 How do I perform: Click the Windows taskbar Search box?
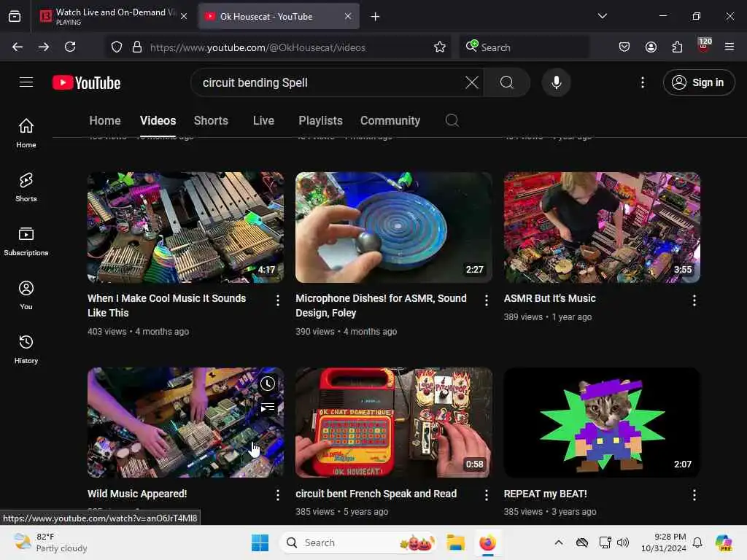tap(358, 542)
